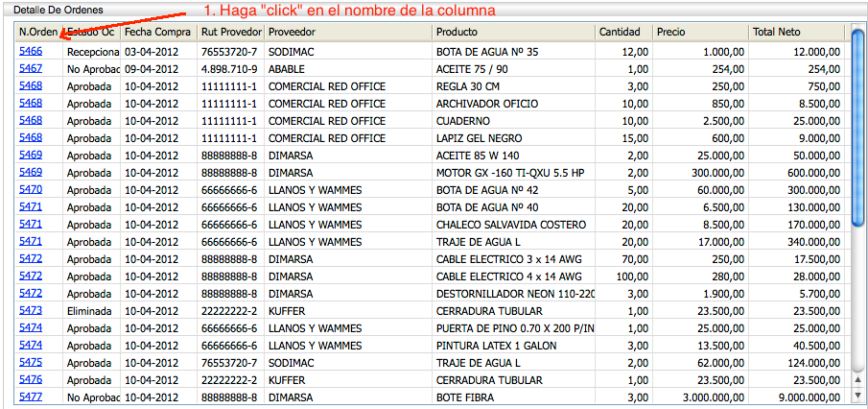Image resolution: width=868 pixels, height=409 pixels.
Task: Select the 'CHALECO SALVAVIDA COSTERO' cell
Action: [x=514, y=225]
